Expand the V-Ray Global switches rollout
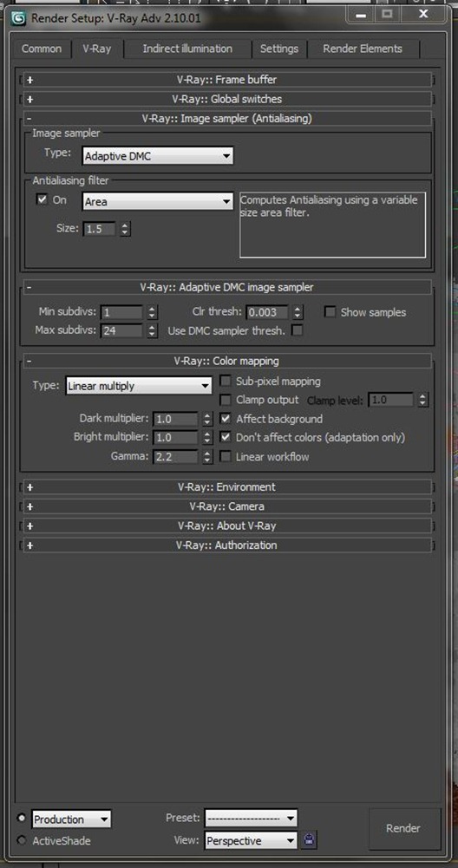 point(227,99)
